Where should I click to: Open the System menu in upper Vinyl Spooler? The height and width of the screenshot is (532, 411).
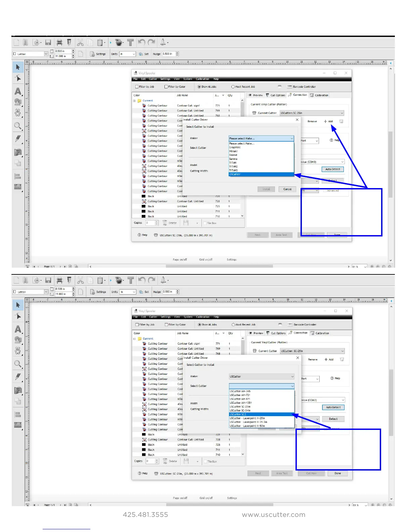pyautogui.click(x=188, y=79)
